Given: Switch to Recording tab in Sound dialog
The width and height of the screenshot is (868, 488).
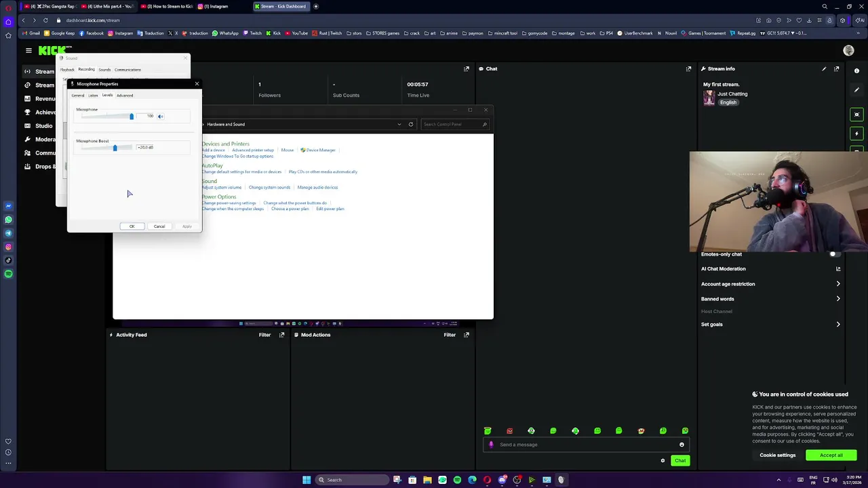Looking at the screenshot, I should tap(86, 70).
